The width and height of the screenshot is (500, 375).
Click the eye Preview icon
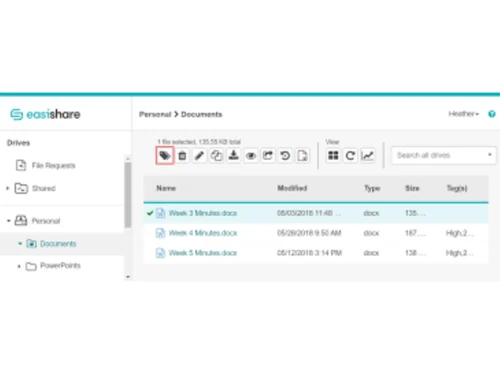click(x=251, y=156)
